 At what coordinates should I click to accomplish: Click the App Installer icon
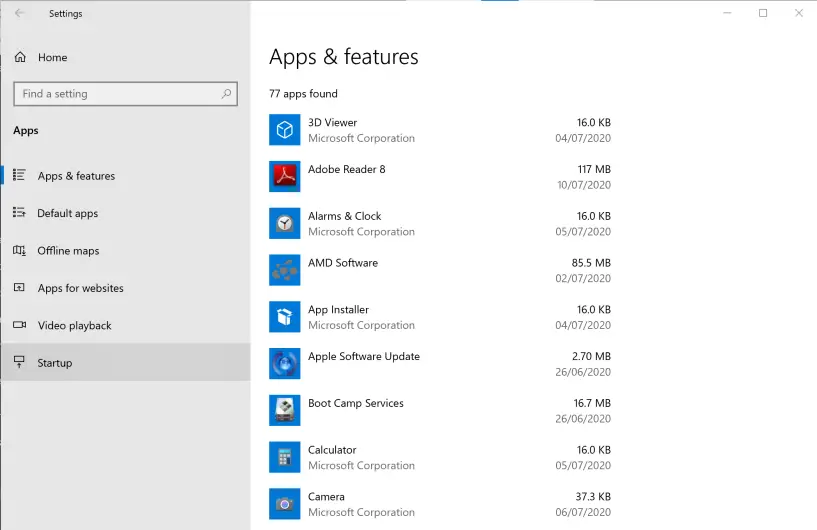coord(284,317)
